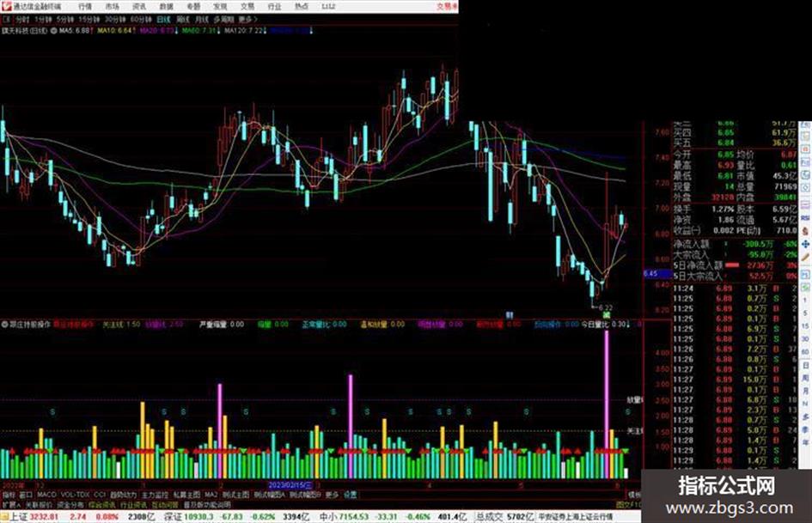Apply the 测试主图 indicator
Screen dimensions: 812x523
coord(235,495)
